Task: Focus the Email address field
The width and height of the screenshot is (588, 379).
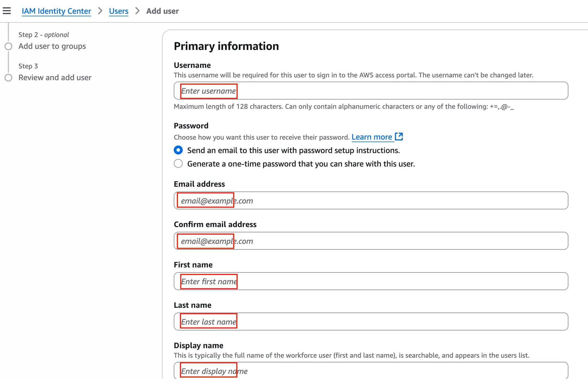Action: tap(371, 200)
